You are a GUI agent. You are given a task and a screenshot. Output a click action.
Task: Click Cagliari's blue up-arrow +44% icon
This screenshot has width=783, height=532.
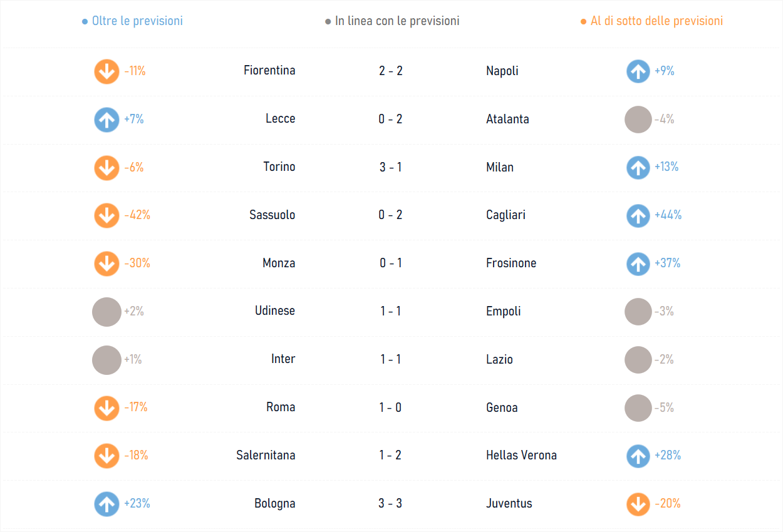tap(638, 215)
